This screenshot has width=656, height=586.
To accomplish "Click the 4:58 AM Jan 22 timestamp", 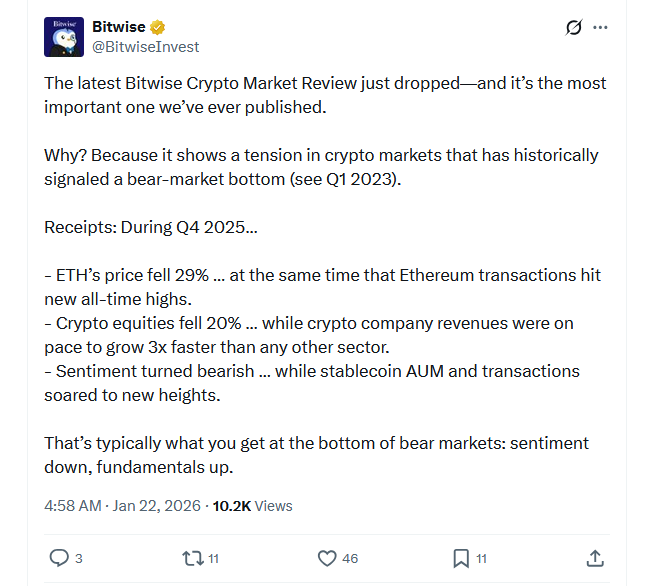I will [121, 506].
